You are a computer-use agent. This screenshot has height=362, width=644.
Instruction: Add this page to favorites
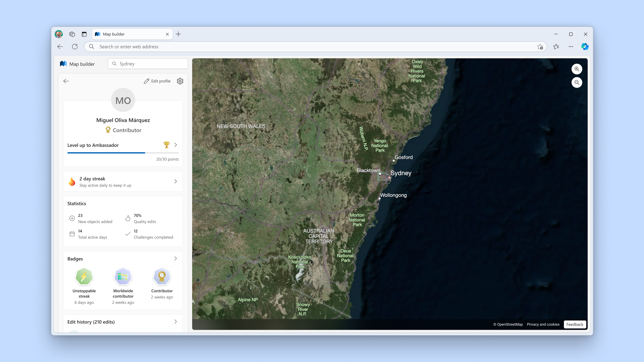540,47
